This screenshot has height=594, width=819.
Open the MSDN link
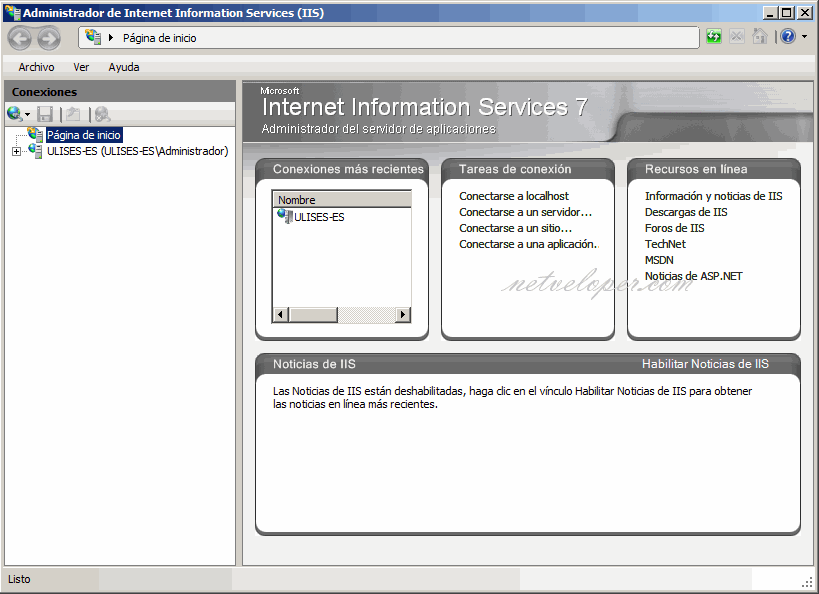coord(659,260)
